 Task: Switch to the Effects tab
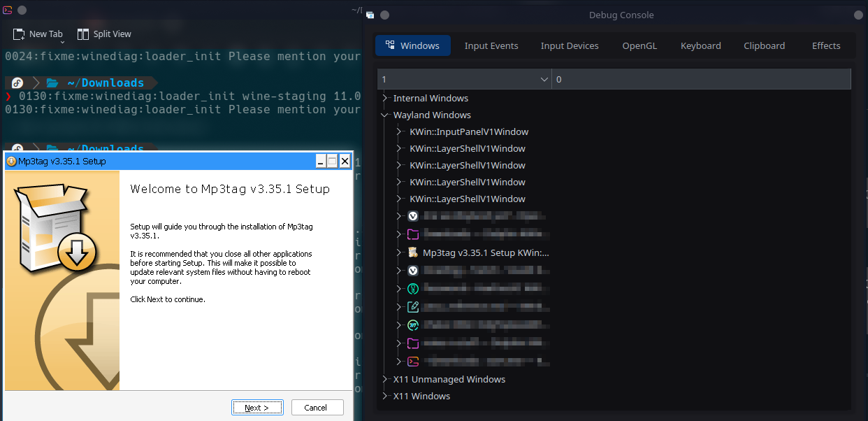point(826,45)
